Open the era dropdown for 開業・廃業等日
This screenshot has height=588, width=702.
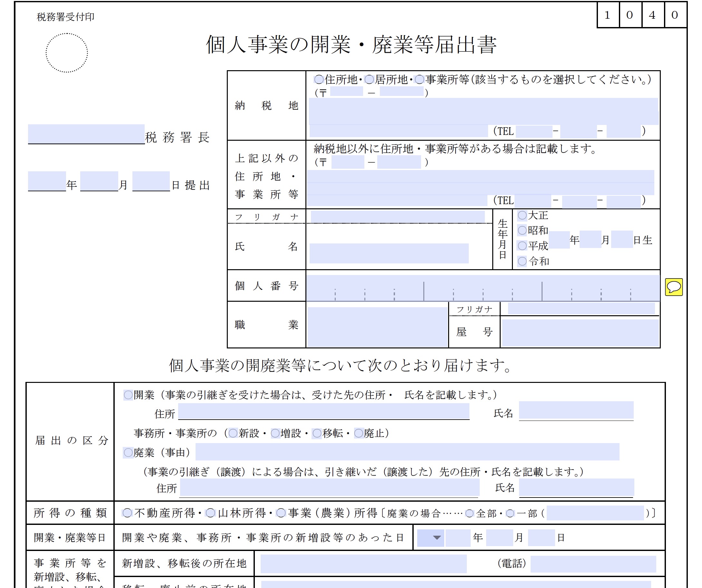click(x=430, y=537)
